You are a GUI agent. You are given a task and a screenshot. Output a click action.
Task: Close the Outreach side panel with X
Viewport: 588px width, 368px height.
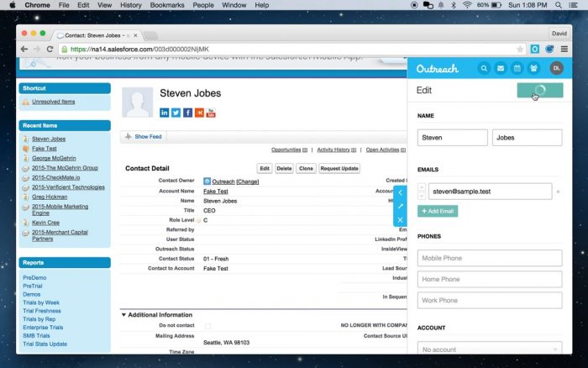click(400, 220)
